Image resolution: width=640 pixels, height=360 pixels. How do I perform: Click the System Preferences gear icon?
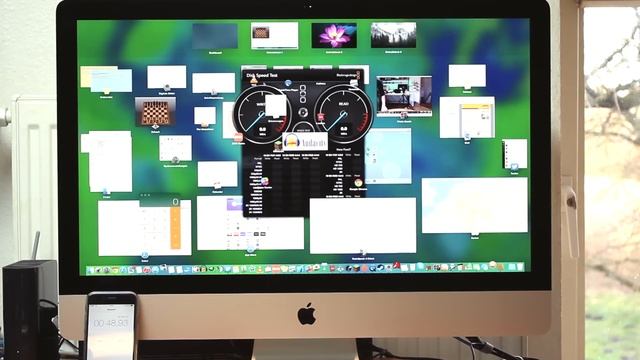click(x=176, y=160)
